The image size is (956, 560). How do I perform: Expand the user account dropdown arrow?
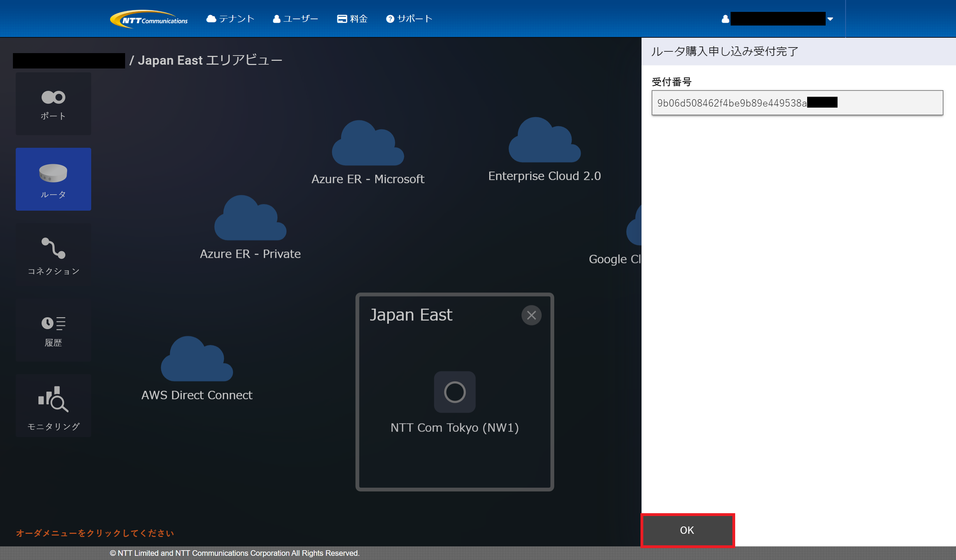pos(830,19)
